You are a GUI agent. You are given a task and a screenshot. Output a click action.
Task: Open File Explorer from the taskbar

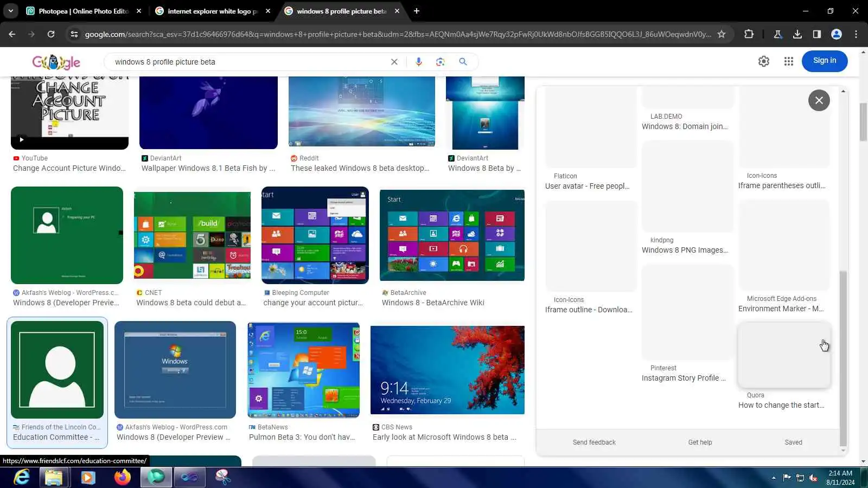tap(54, 477)
